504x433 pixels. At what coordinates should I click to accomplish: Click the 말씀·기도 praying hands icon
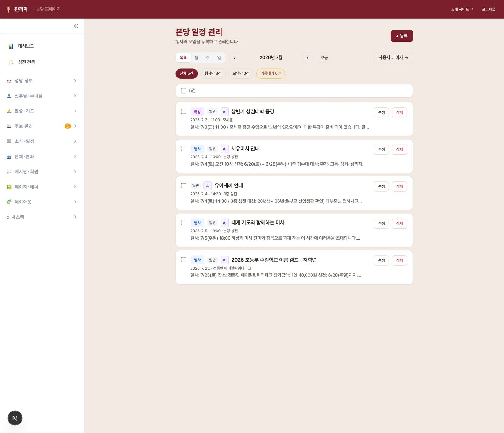point(9,111)
